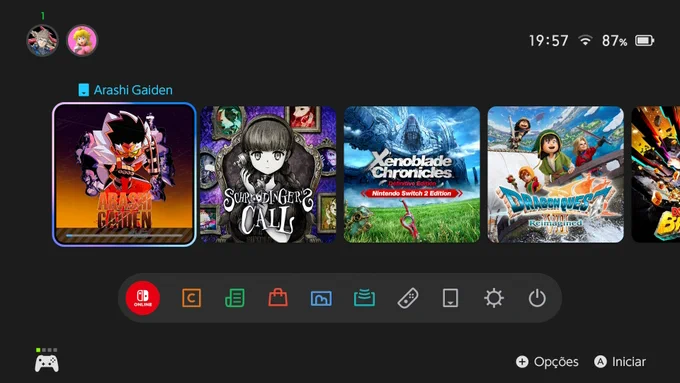Click the Wi-Fi signal icon
This screenshot has height=383, width=680.
[585, 40]
